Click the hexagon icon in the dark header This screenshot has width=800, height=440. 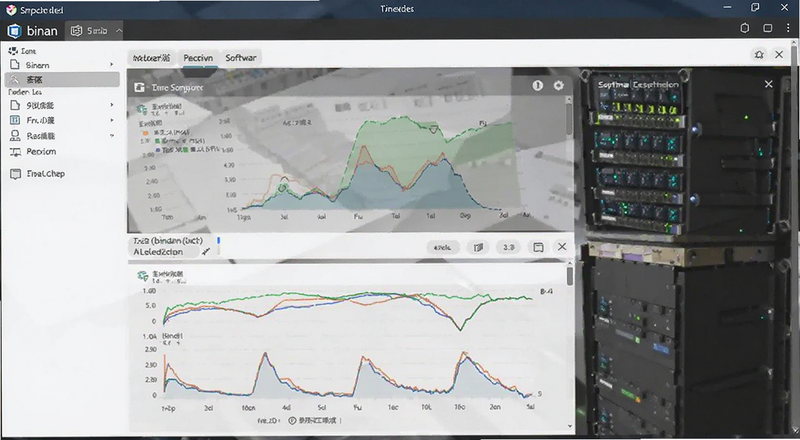coord(745,28)
